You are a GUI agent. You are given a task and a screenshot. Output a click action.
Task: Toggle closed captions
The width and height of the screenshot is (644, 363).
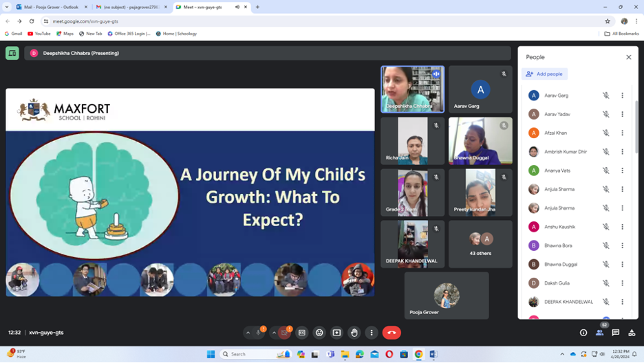[x=302, y=333]
